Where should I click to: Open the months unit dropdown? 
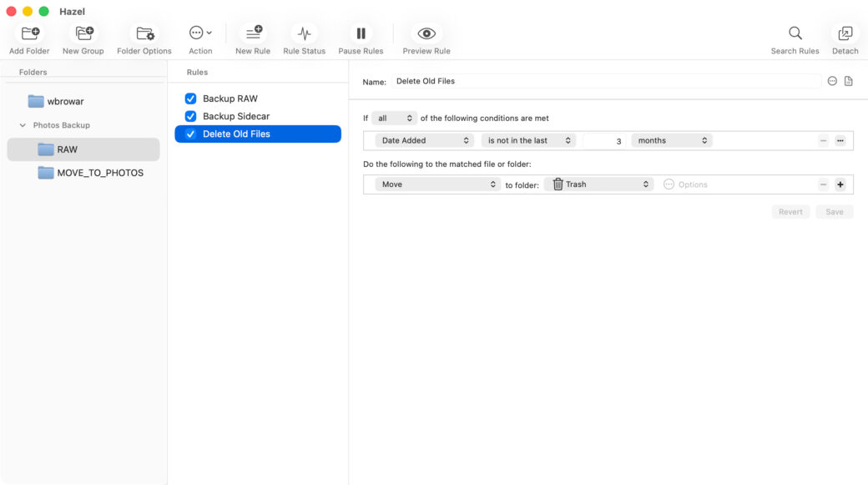(672, 140)
